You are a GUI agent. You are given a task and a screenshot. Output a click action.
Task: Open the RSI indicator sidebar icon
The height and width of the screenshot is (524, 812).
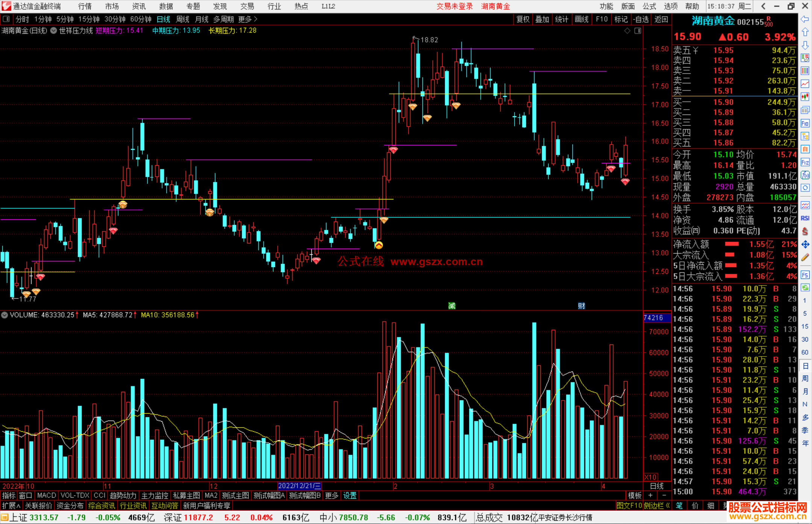805,218
